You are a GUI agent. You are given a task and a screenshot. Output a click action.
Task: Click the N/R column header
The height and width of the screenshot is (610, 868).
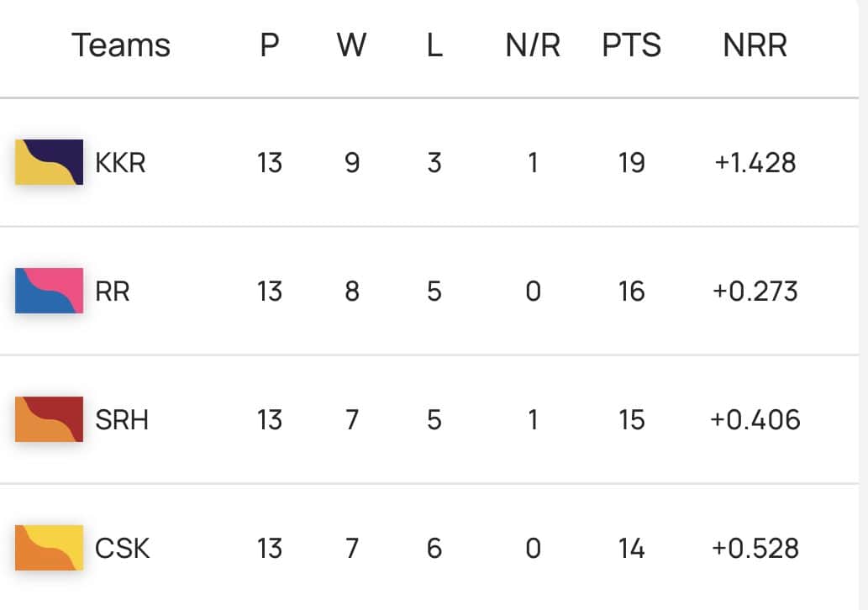click(533, 45)
